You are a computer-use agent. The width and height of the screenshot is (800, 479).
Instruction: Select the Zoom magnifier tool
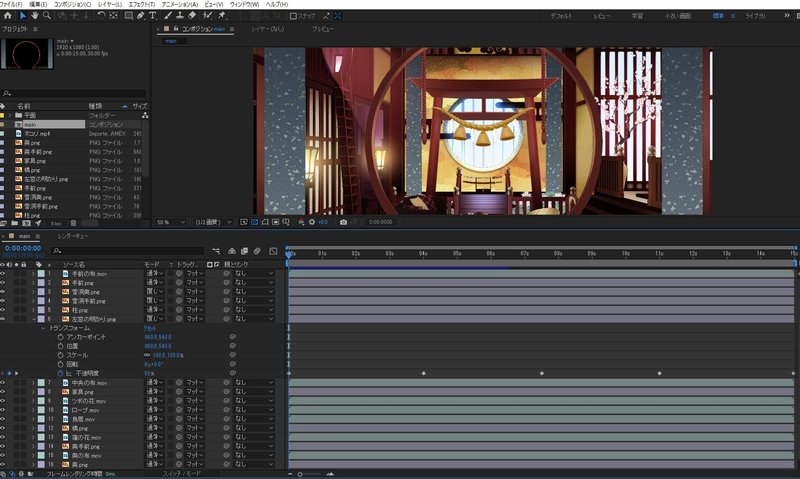[x=47, y=15]
